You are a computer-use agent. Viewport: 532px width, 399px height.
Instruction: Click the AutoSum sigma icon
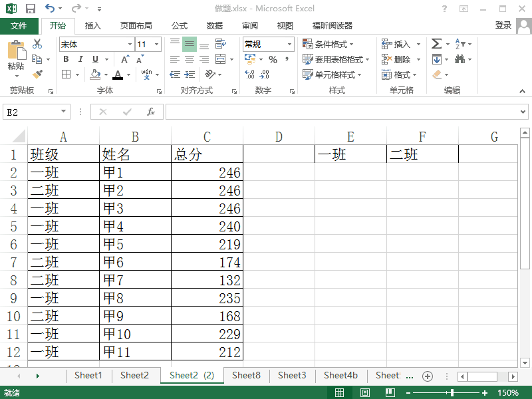[x=437, y=44]
